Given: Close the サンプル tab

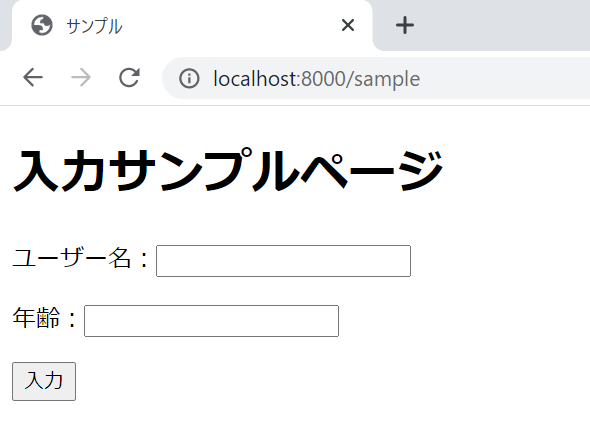Looking at the screenshot, I should point(348,26).
